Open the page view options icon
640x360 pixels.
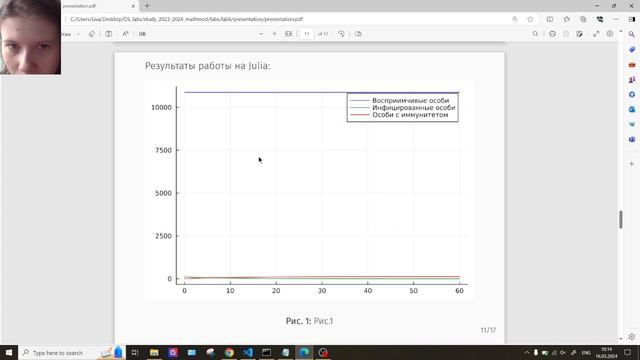358,34
